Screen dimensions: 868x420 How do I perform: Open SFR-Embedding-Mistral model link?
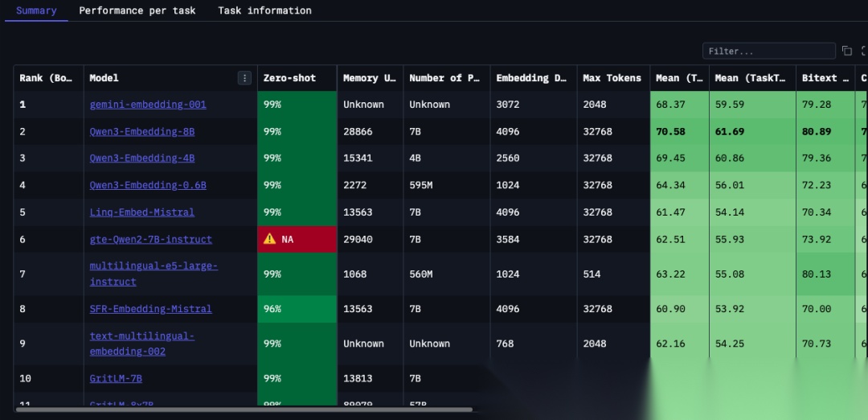pos(150,309)
